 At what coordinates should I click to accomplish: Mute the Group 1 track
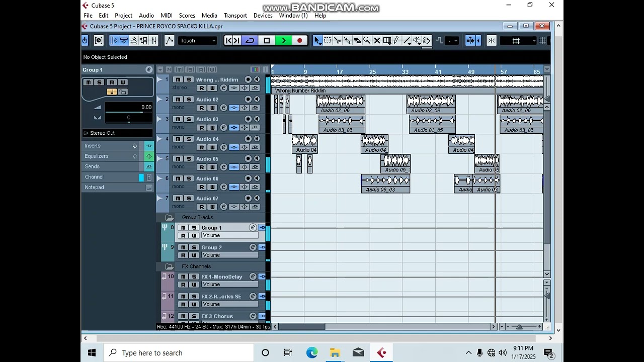(183, 228)
